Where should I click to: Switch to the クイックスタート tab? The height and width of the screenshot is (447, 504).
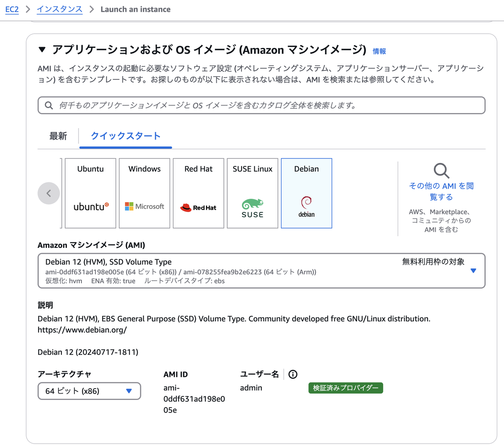126,136
